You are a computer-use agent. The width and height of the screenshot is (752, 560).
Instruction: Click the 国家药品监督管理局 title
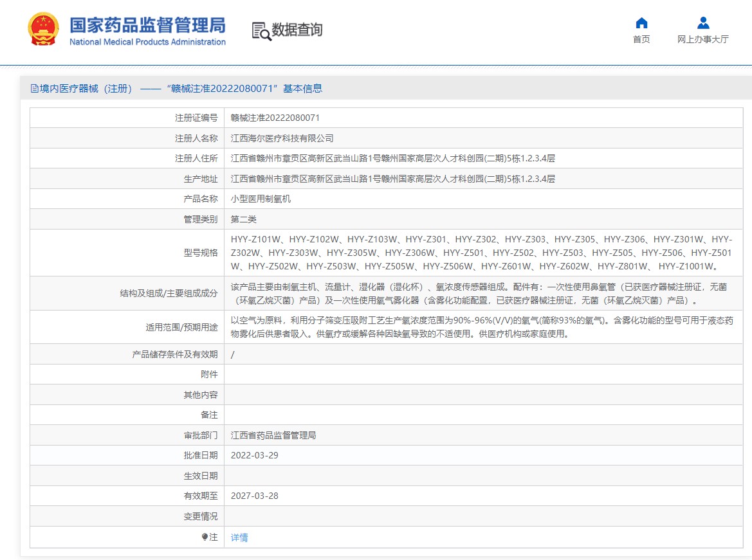point(148,25)
